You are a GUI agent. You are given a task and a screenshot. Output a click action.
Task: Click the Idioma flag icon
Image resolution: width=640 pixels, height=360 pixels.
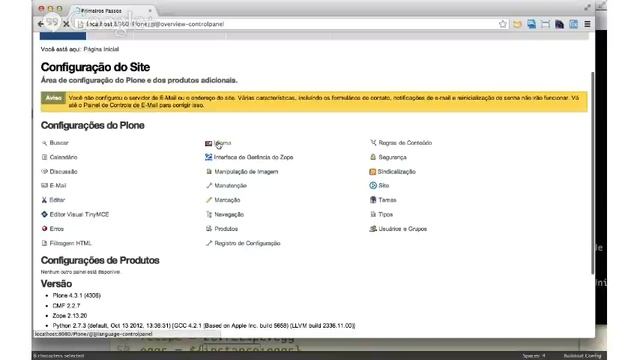coord(209,143)
